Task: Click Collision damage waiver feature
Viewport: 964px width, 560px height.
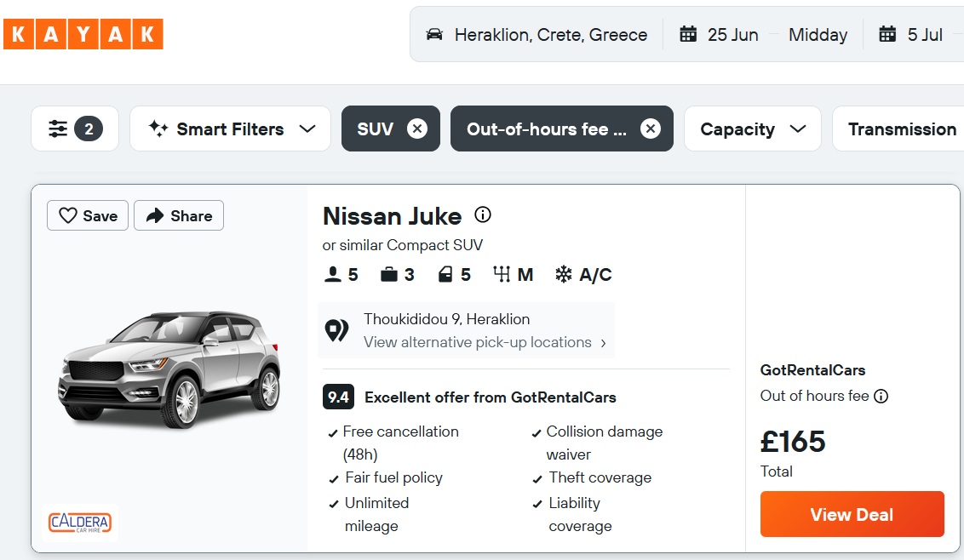Action: tap(598, 443)
